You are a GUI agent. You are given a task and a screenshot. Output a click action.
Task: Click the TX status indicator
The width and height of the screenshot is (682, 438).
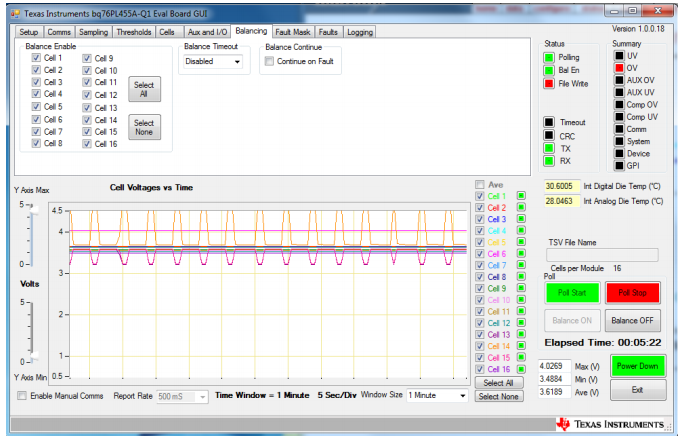549,148
